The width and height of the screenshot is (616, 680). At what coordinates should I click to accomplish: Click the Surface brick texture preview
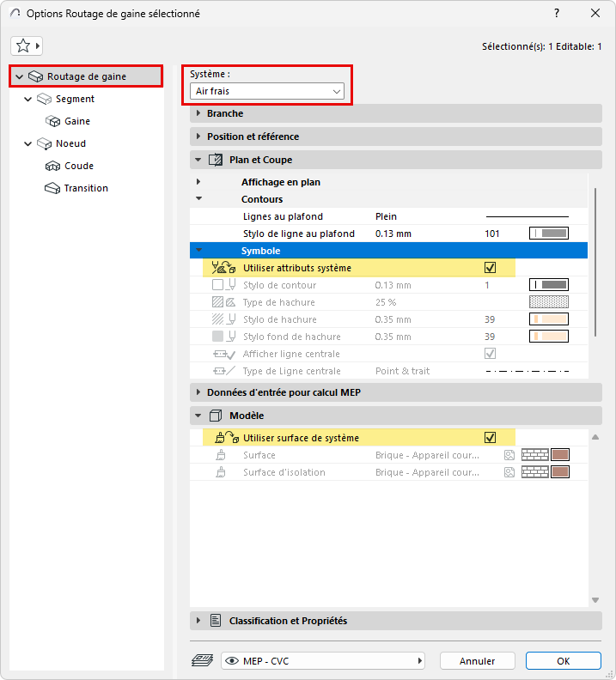[x=535, y=455]
